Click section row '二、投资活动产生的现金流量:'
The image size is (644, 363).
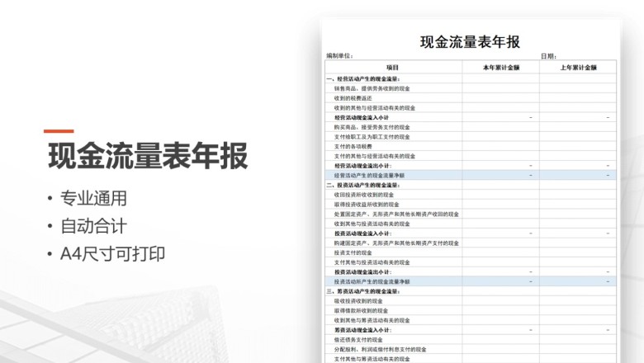(x=471, y=185)
